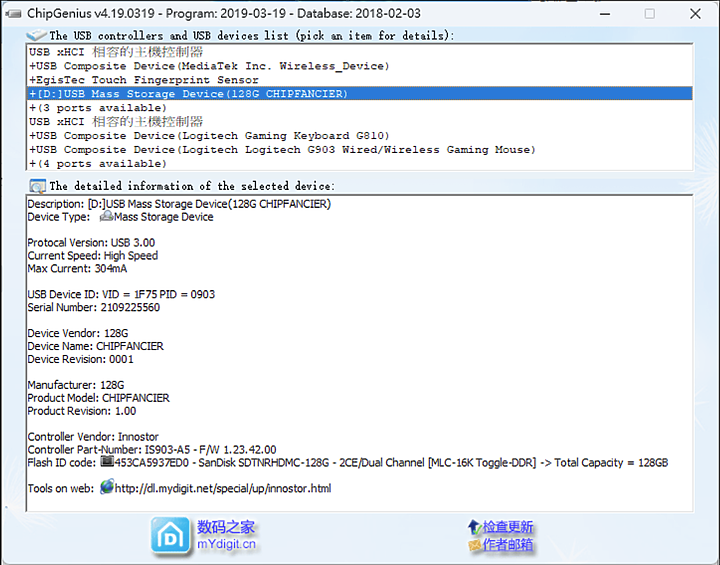
Task: Click the Device Name: CHIPFANCIER line
Action: 96,346
